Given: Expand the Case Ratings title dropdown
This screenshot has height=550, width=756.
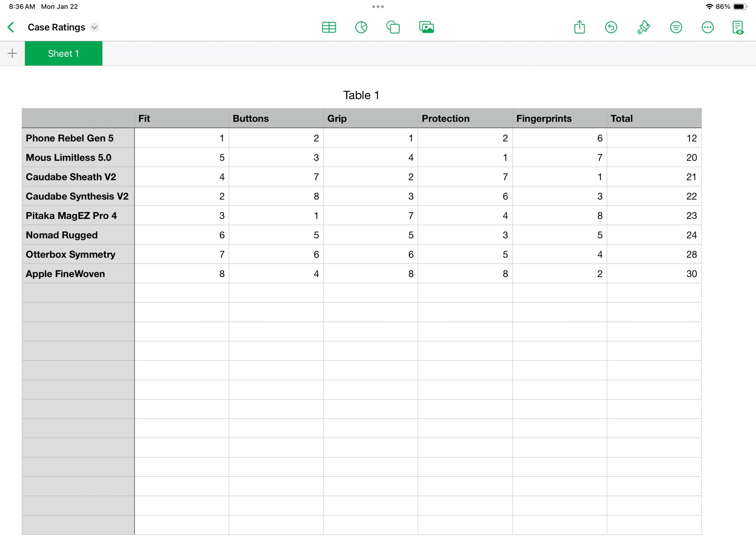Looking at the screenshot, I should [94, 27].
